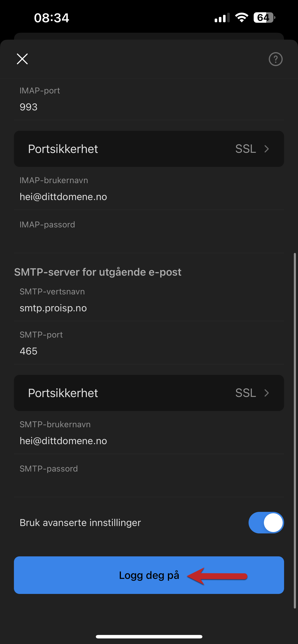Close the account setup sheet with X

coord(22,59)
